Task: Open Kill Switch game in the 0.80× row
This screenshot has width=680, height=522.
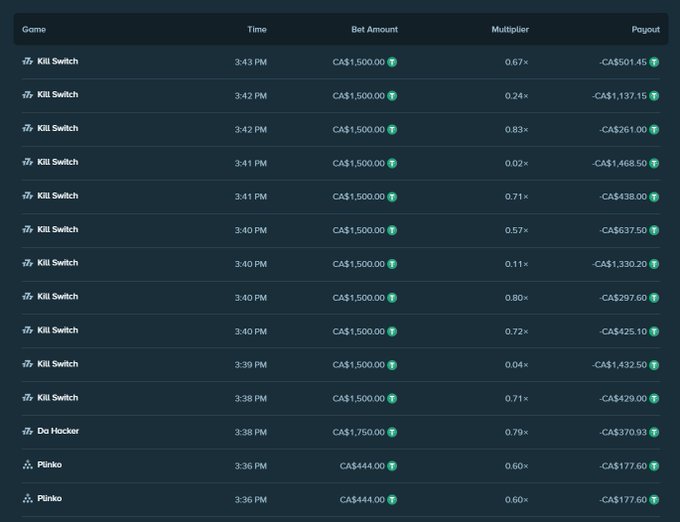Action: click(x=58, y=297)
